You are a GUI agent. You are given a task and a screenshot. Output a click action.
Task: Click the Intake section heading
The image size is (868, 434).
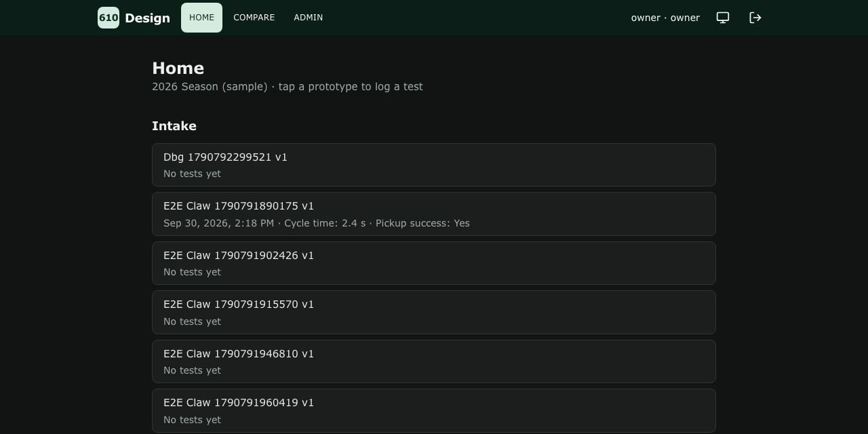click(x=174, y=126)
